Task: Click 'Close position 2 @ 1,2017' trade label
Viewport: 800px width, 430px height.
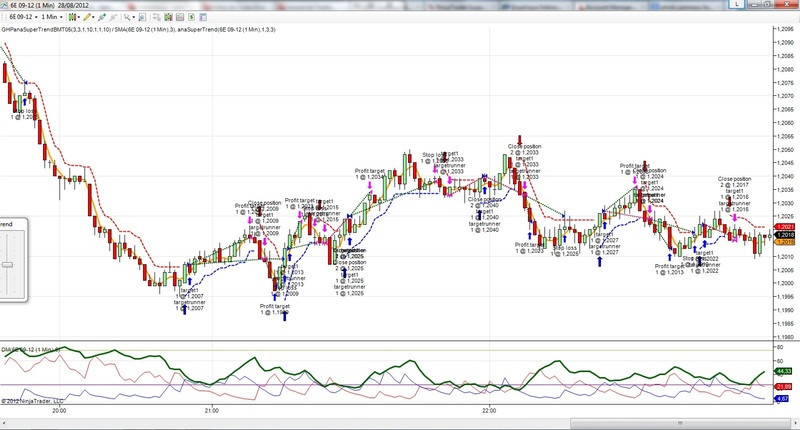Action: 734,182
